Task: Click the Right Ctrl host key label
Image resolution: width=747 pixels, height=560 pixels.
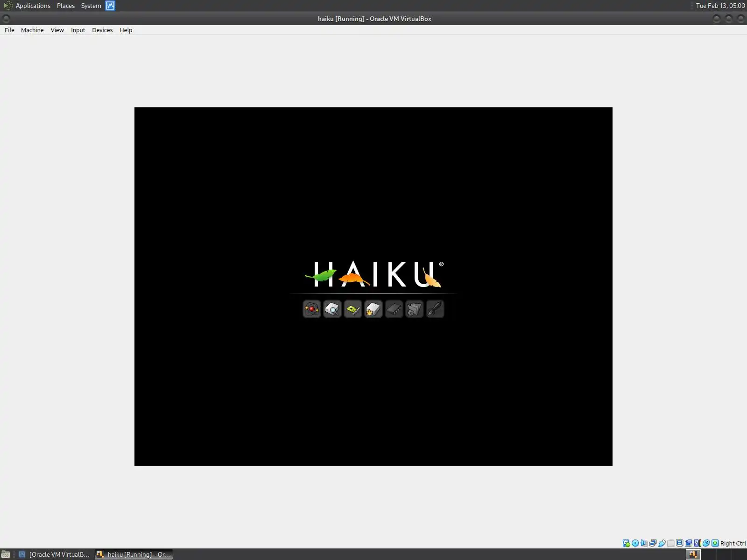Action: pos(733,543)
